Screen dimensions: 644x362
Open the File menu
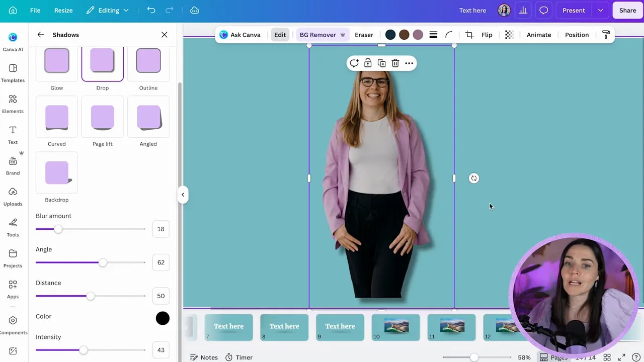[x=35, y=10]
